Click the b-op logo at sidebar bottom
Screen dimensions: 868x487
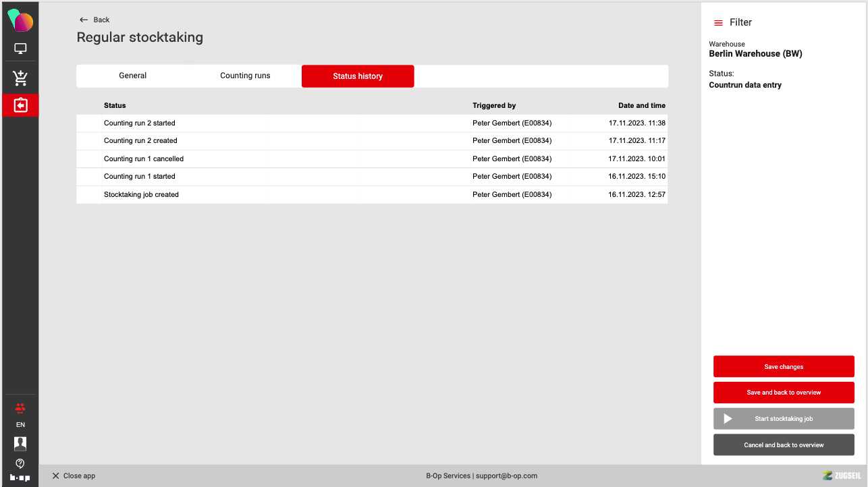(x=20, y=478)
